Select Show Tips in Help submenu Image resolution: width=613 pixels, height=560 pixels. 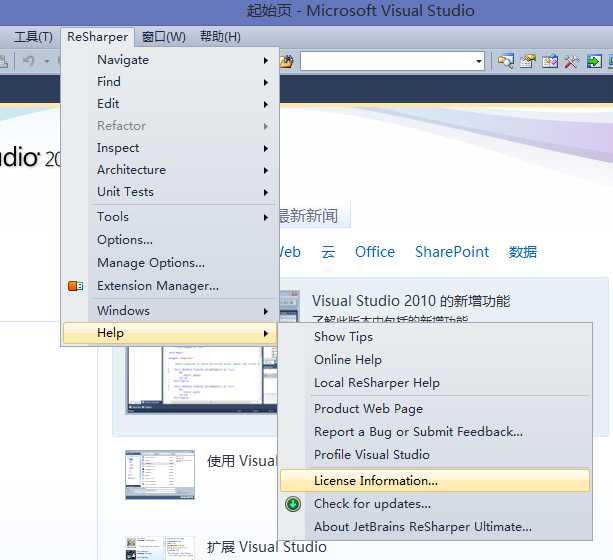[435, 337]
